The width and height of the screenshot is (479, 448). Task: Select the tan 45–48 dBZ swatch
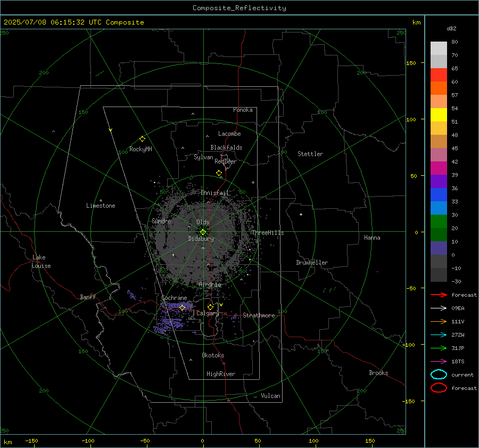click(439, 142)
